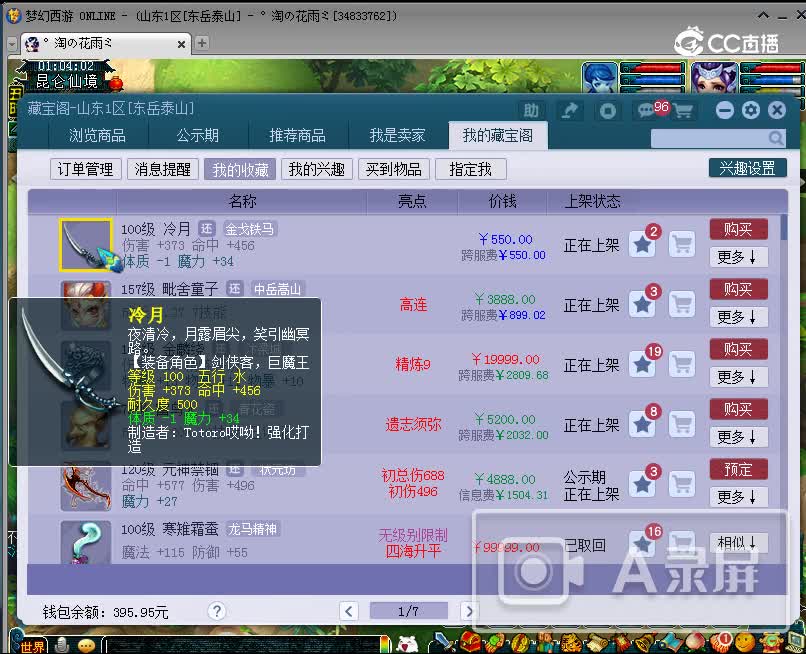Click the 冷月 item thumbnail

[85, 244]
